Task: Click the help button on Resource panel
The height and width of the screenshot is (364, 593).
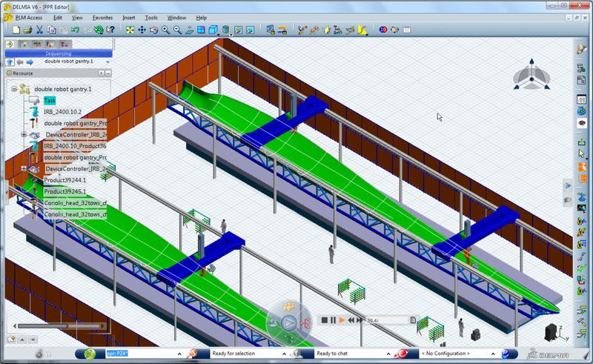Action: pyautogui.click(x=102, y=73)
